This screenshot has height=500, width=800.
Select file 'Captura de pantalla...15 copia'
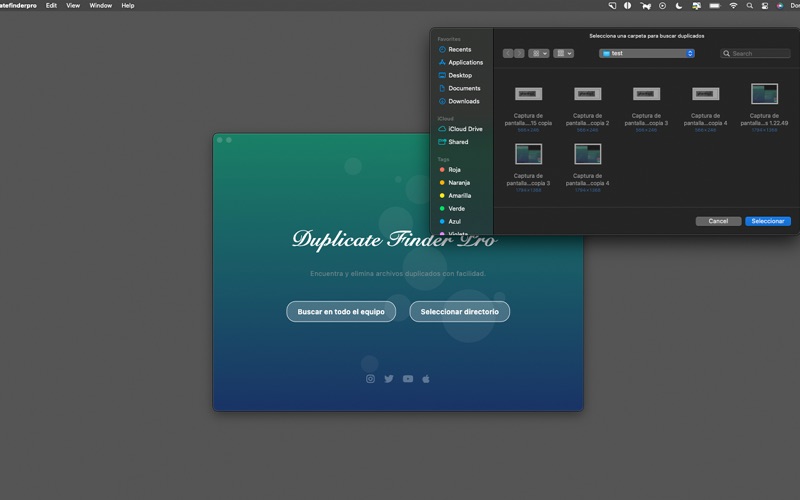[529, 107]
